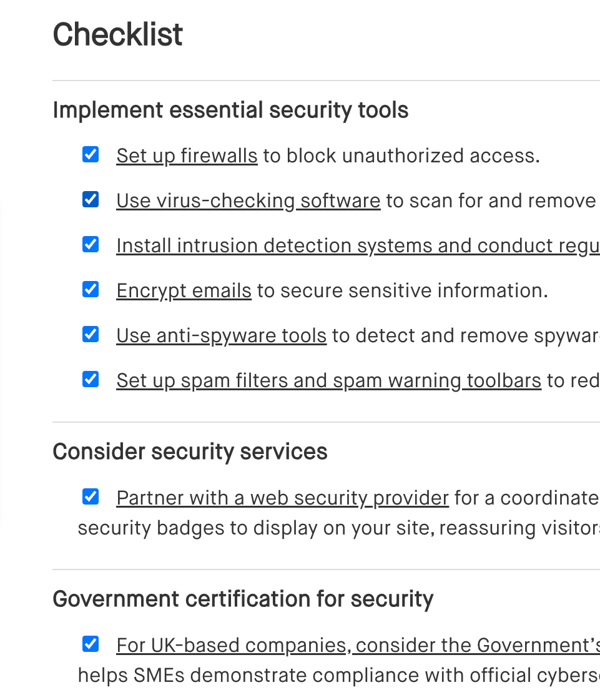Open the 'Set up firewalls' link
The height and width of the screenshot is (700, 600).
(187, 155)
